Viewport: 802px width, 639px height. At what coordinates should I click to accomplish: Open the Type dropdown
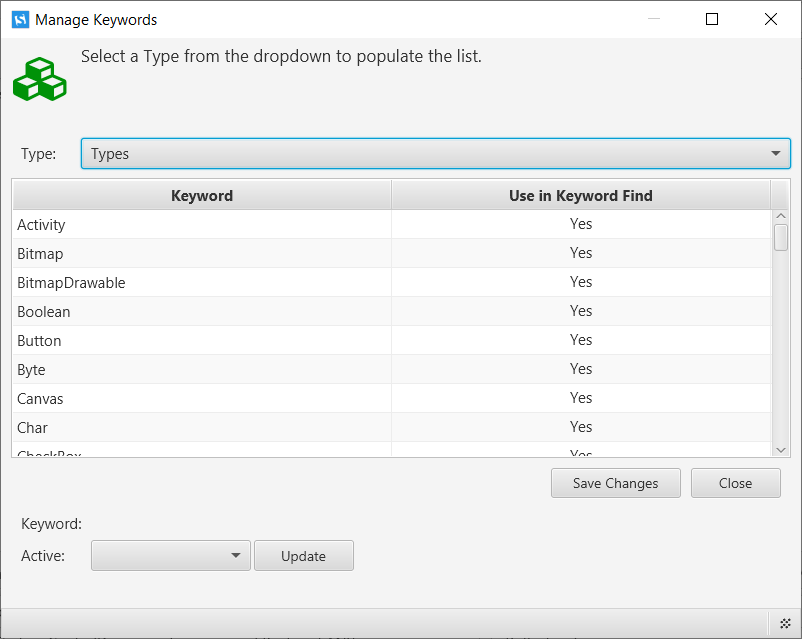coord(435,154)
